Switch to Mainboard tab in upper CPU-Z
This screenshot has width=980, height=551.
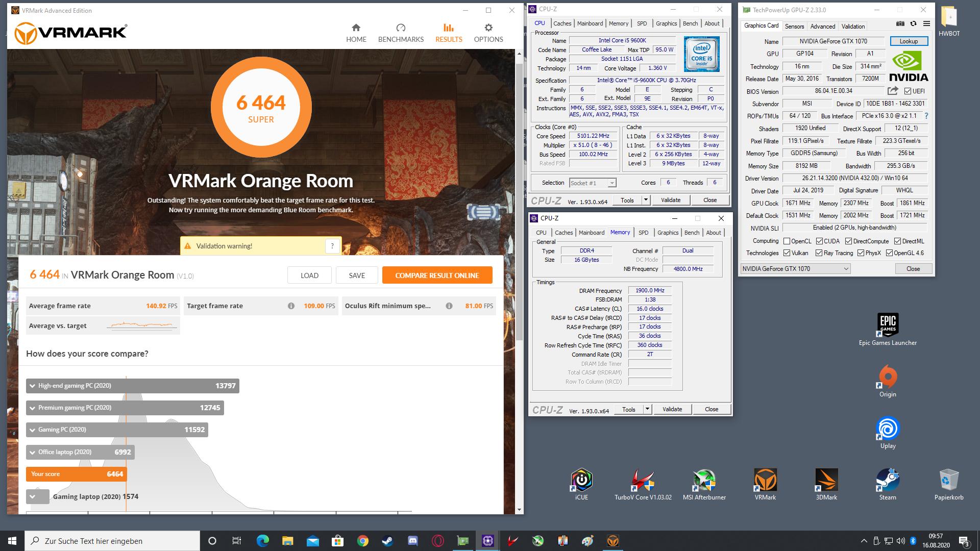(x=590, y=23)
